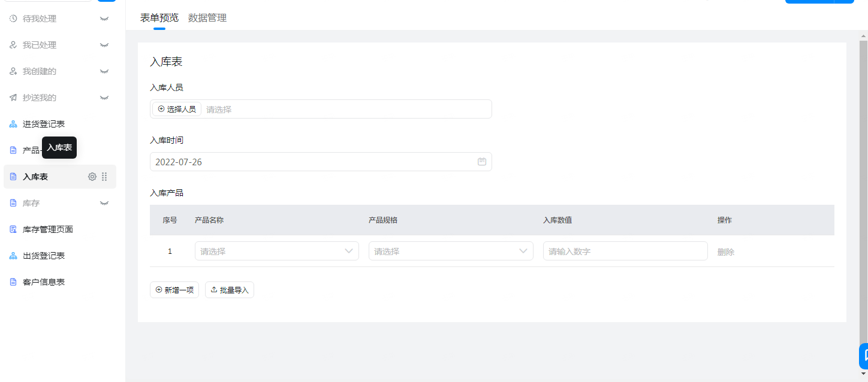Image resolution: width=868 pixels, height=382 pixels.
Task: Click 客户信息表 document icon
Action: tap(13, 282)
